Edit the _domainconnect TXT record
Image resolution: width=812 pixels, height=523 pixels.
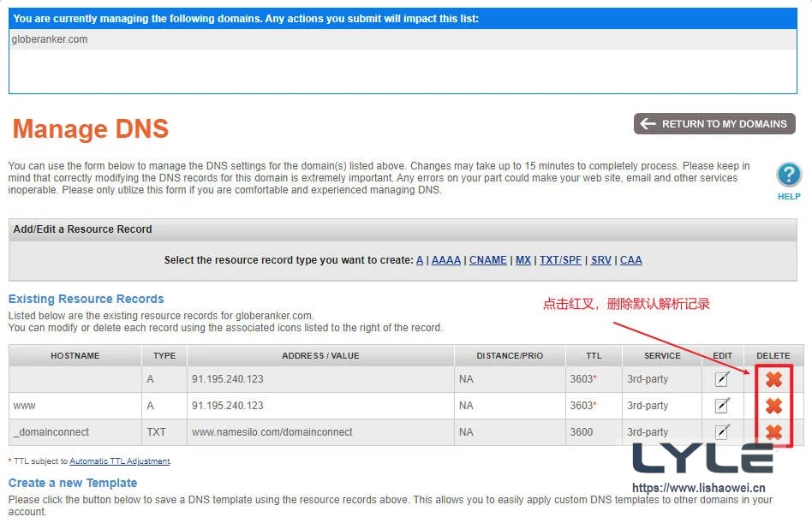pyautogui.click(x=722, y=431)
